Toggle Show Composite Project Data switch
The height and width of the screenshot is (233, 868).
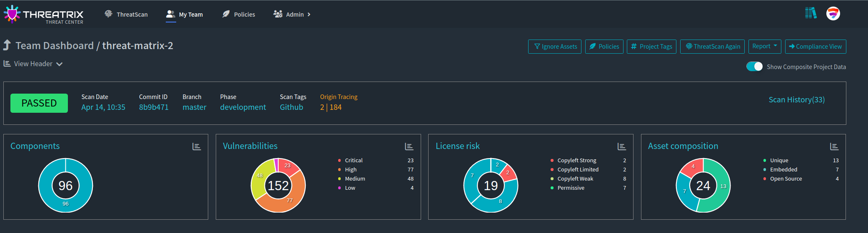(x=754, y=67)
